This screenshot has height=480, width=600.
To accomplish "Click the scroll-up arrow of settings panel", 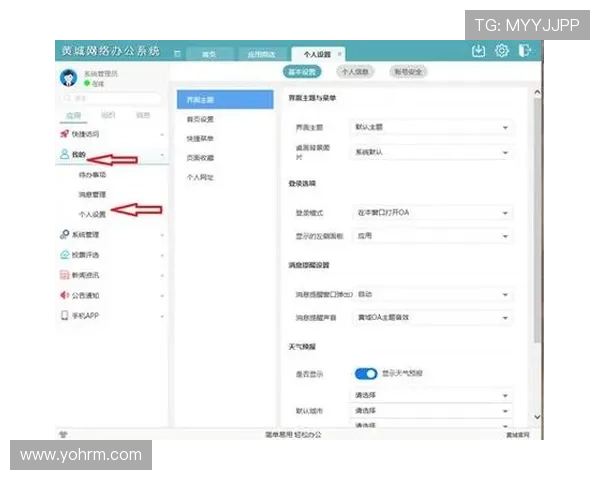I will tap(537, 92).
